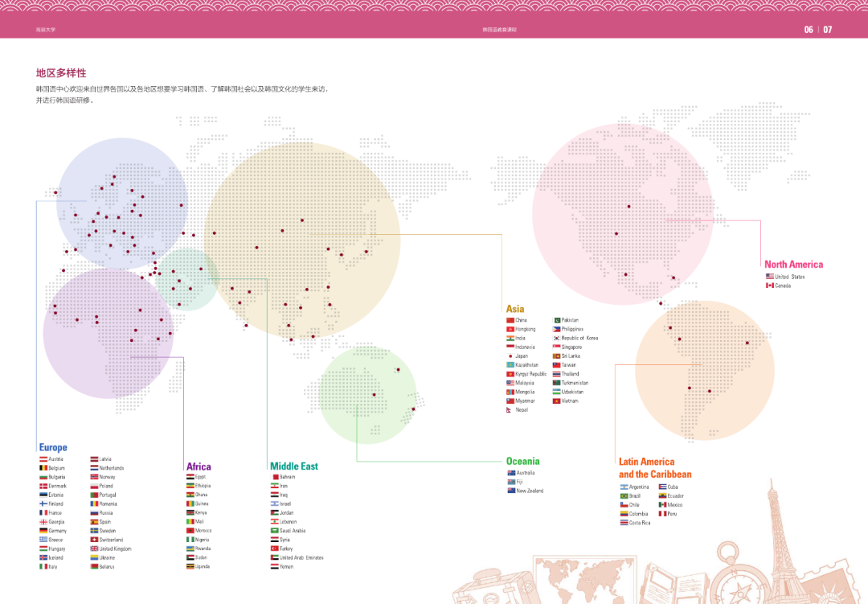Select the Brazil flag icon
Viewport: 868px width, 604px height.
tap(624, 495)
